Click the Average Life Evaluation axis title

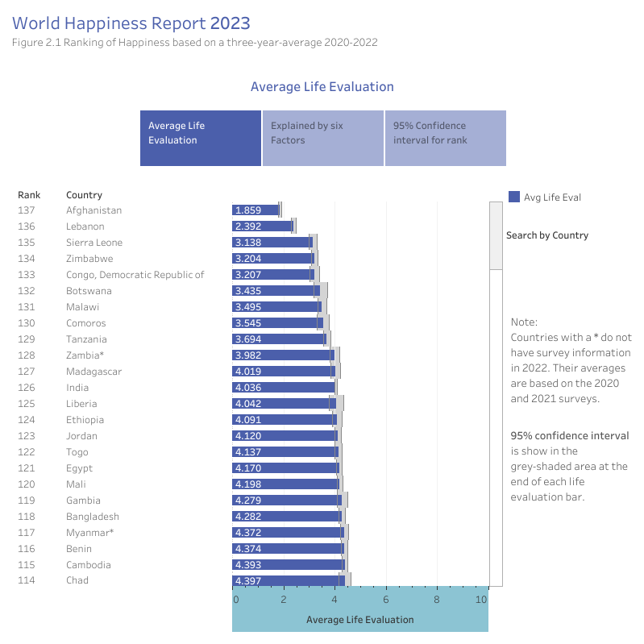click(x=359, y=620)
